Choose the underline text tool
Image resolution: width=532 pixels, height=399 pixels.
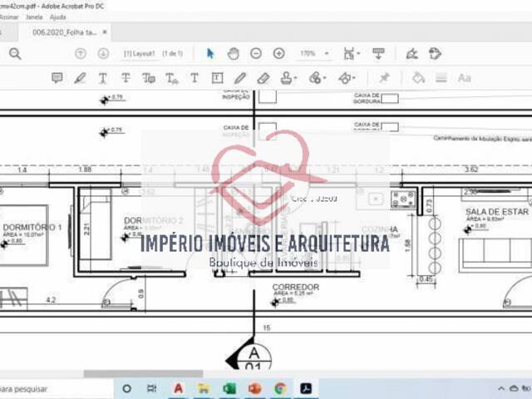pos(103,78)
